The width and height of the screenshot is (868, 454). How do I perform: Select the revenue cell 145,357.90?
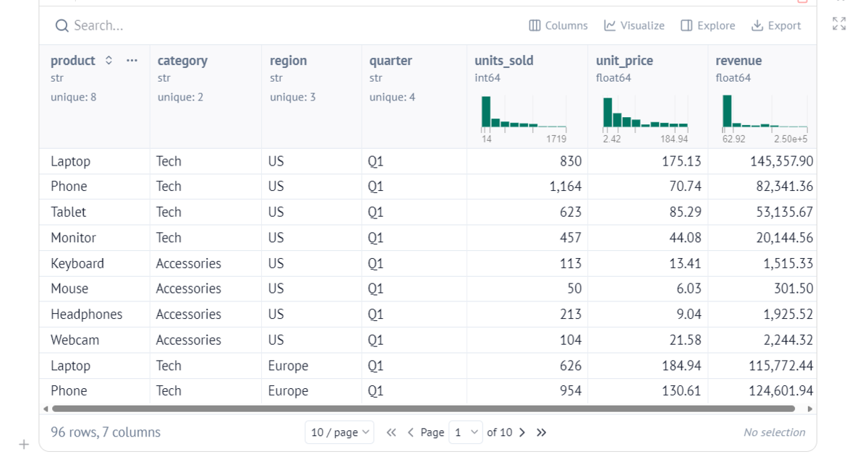point(762,161)
